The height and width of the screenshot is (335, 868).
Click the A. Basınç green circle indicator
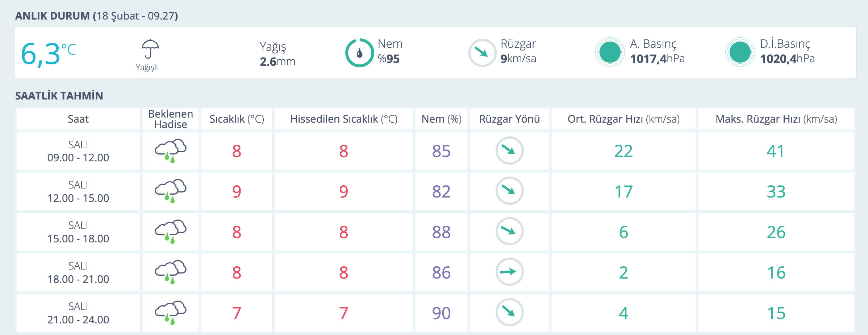pos(610,52)
